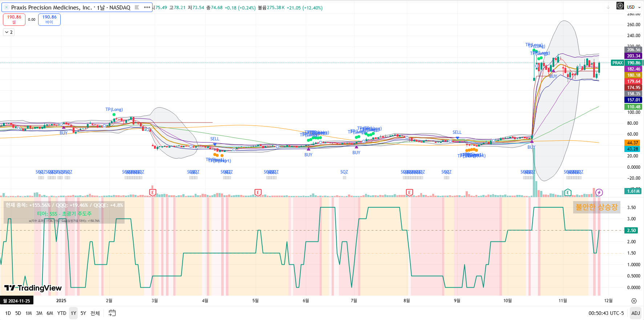
Task: Click the orange 44.37 price label
Action: click(632, 143)
